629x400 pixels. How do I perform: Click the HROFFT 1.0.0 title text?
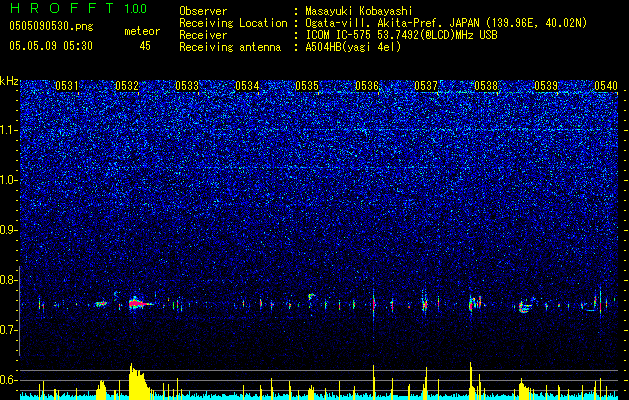[x=78, y=8]
